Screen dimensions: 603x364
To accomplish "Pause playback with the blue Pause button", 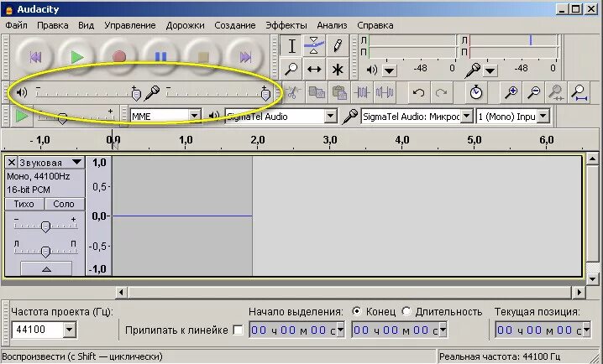I will pyautogui.click(x=160, y=57).
